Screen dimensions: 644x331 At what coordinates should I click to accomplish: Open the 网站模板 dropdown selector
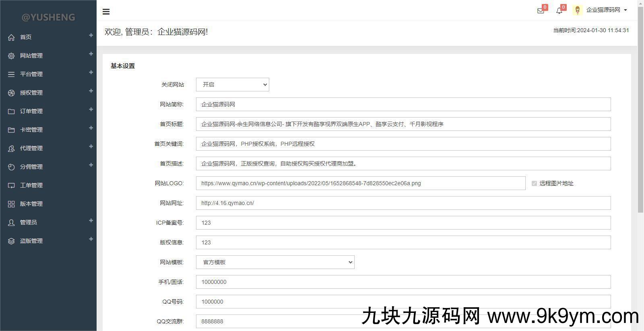pos(275,262)
